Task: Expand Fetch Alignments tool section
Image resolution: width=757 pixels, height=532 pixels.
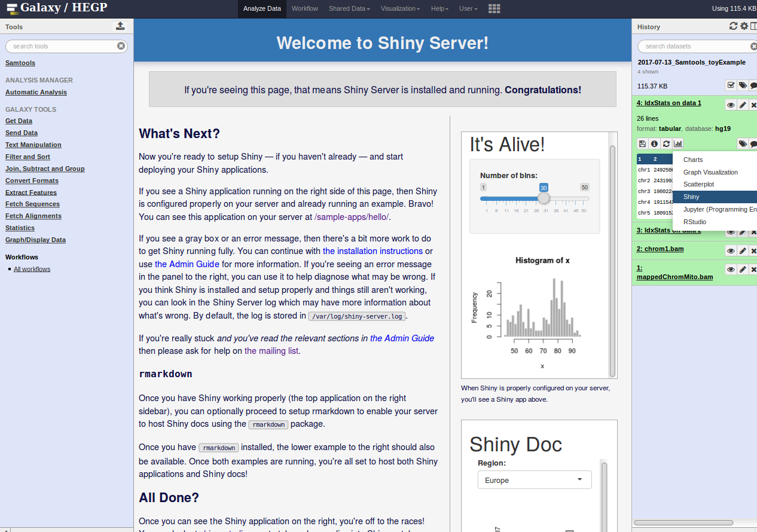Action: tap(33, 216)
